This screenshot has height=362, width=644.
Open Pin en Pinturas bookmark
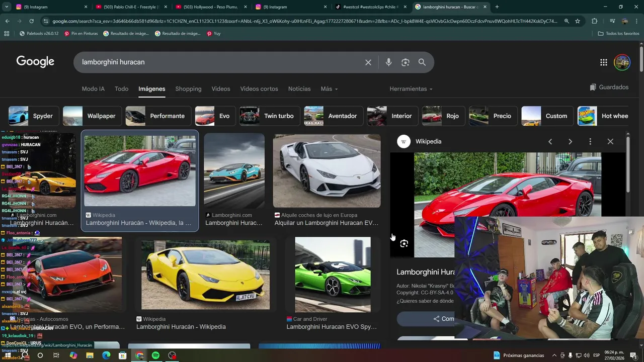(81, 34)
